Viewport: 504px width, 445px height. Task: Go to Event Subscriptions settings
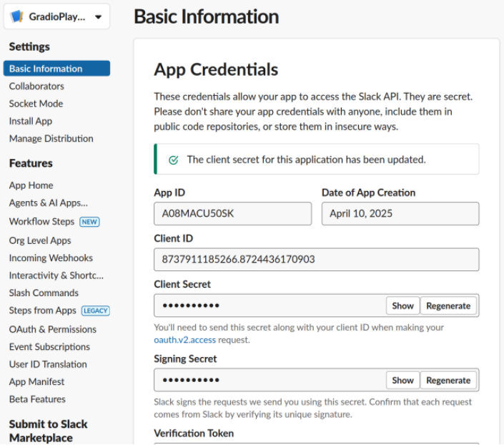[49, 347]
